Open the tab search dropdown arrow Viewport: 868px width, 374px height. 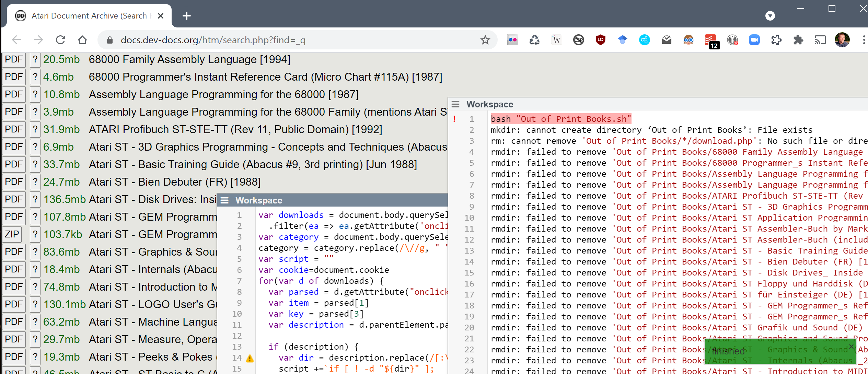click(770, 16)
